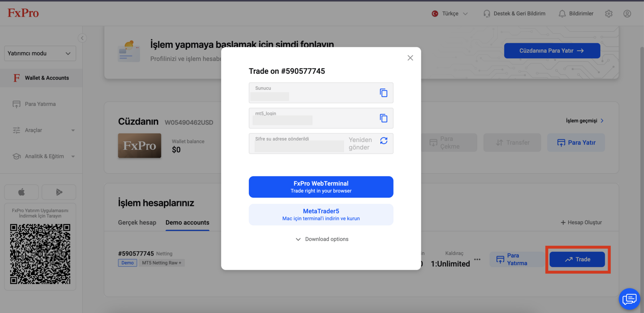The height and width of the screenshot is (313, 644).
Task: Choose MetaTrader5 terminal download
Action: click(x=321, y=215)
